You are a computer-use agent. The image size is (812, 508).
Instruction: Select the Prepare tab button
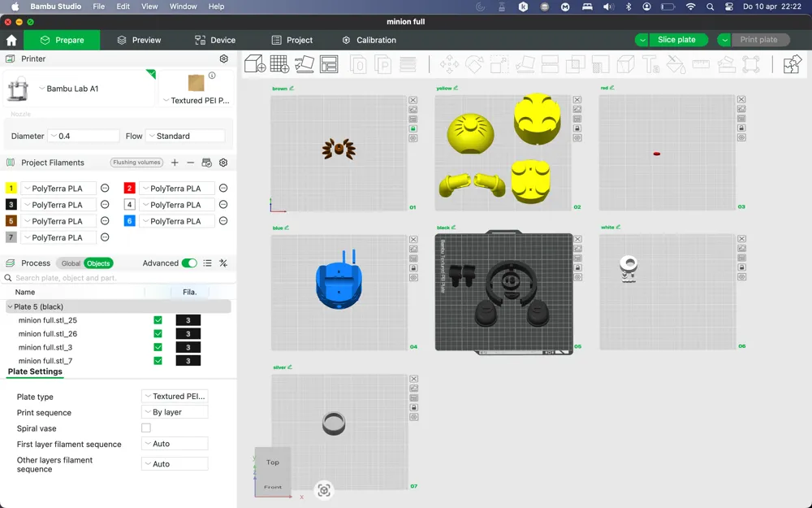click(63, 40)
